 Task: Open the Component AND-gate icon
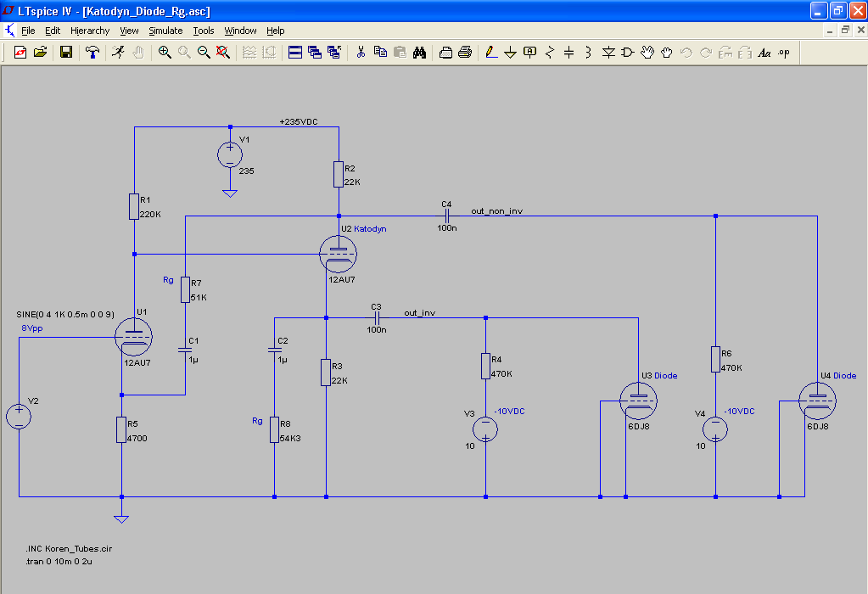click(x=628, y=53)
